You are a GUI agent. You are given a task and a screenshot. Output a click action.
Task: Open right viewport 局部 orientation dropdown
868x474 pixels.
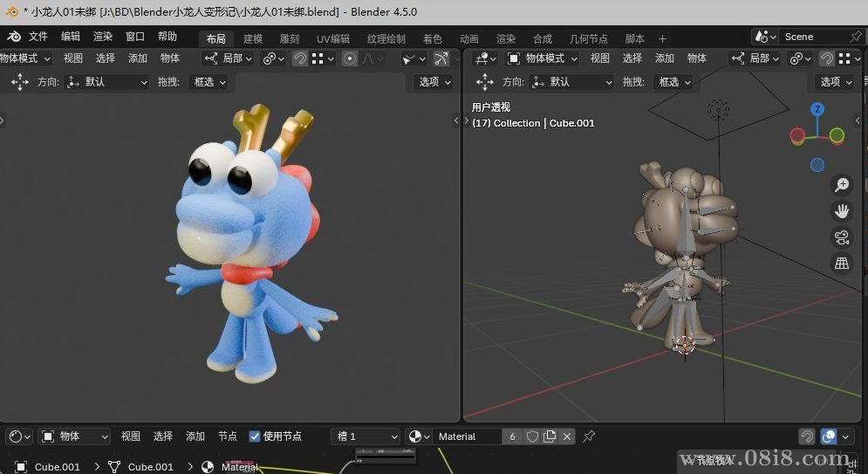click(x=755, y=58)
